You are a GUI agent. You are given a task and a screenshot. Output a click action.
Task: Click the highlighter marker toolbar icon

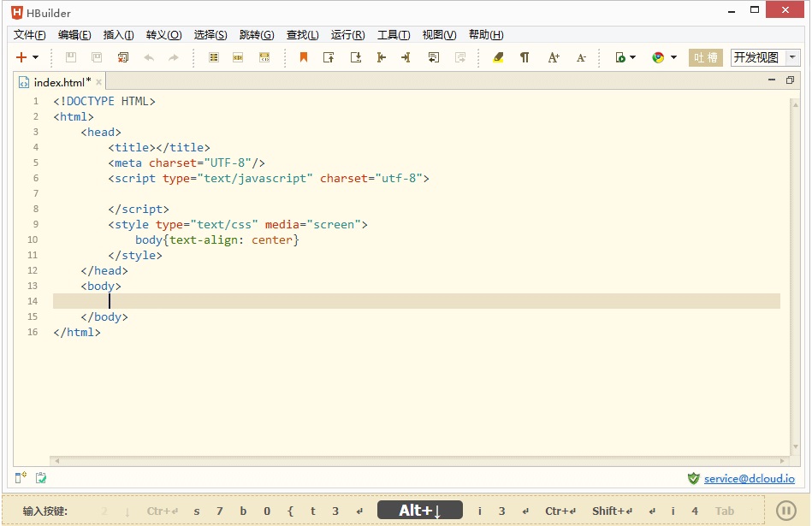[499, 57]
